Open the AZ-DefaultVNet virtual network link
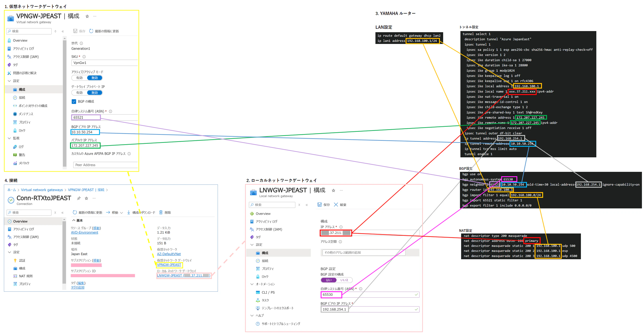This screenshot has height=334, width=644. (x=169, y=254)
